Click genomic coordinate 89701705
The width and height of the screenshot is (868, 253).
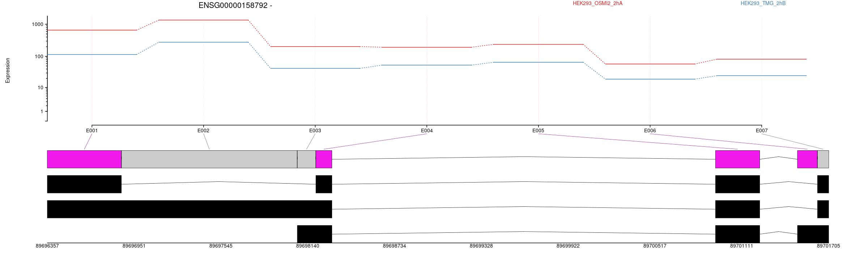(x=829, y=246)
